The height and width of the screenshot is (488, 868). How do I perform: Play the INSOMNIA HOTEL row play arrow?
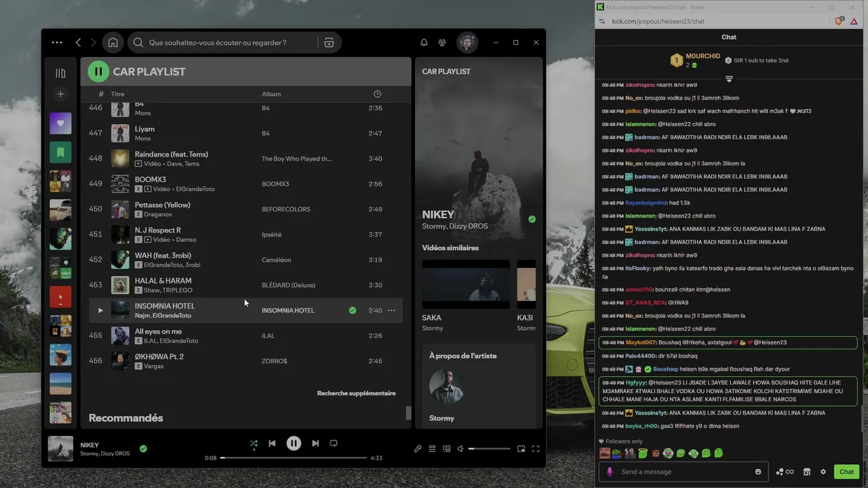click(x=100, y=310)
